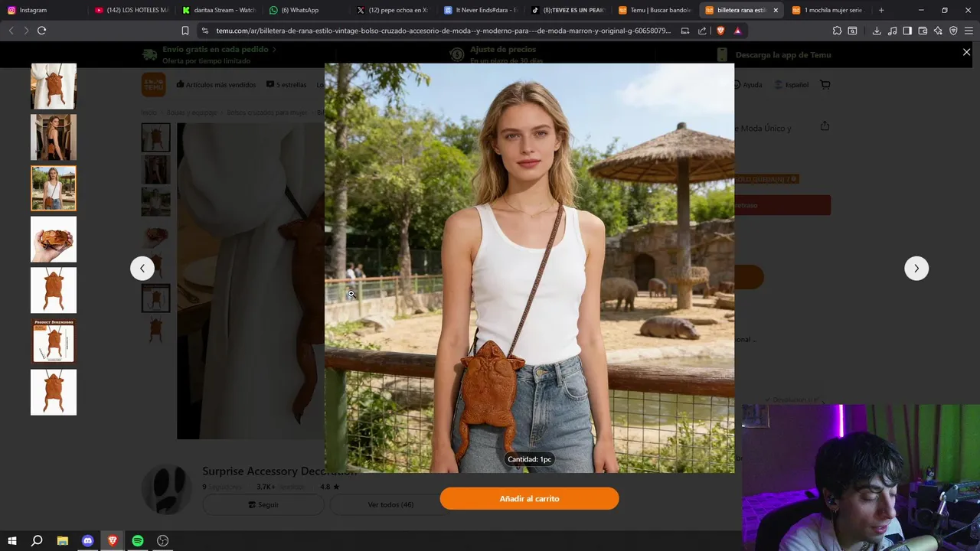Screen dimensions: 980x551
Task: Select the fifth thumbnail, frog bag above dimensions
Action: click(x=54, y=290)
